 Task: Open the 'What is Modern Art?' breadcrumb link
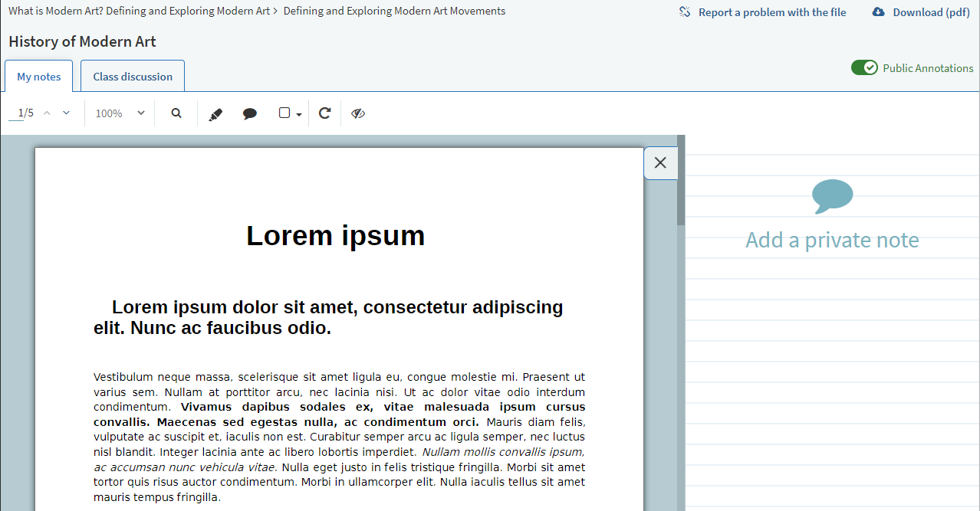139,11
